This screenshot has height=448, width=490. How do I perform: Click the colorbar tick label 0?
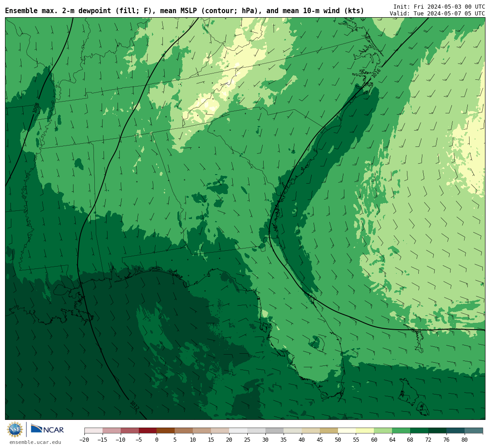pyautogui.click(x=157, y=439)
